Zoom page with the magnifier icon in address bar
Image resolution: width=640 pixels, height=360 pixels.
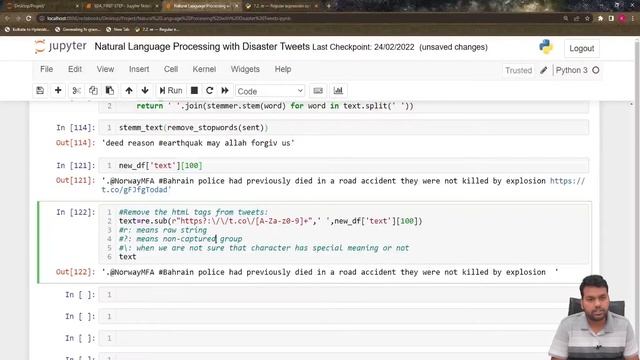(x=566, y=18)
